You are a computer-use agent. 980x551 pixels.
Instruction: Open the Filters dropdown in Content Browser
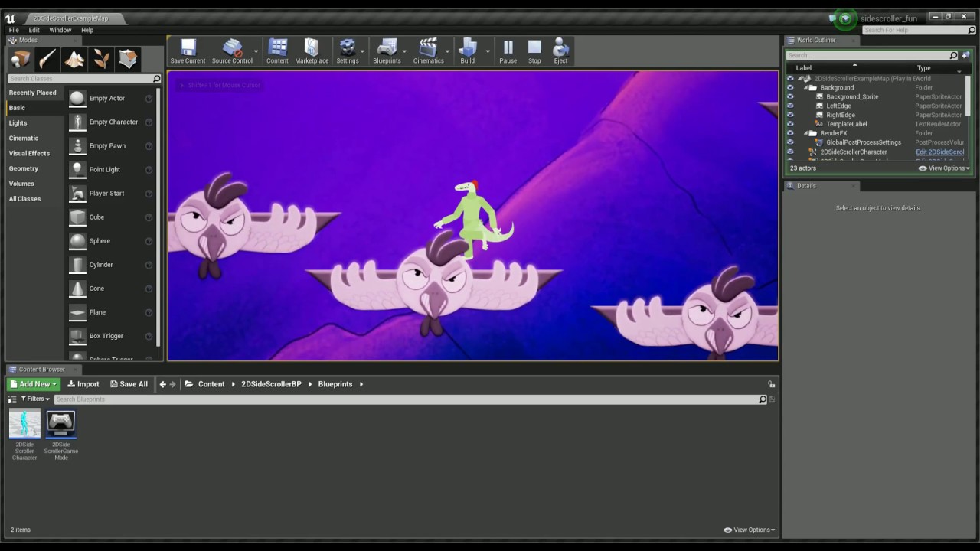point(35,399)
